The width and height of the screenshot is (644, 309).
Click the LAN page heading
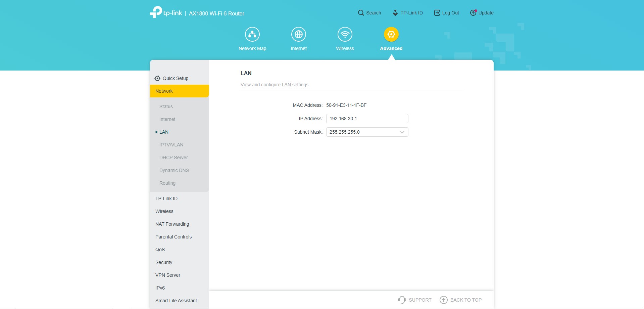[x=246, y=73]
